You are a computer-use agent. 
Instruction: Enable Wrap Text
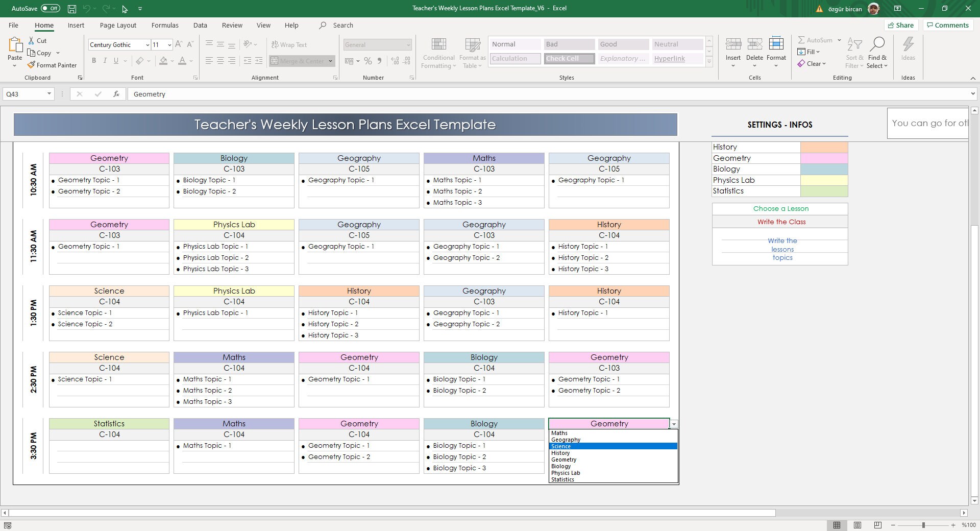coord(289,44)
